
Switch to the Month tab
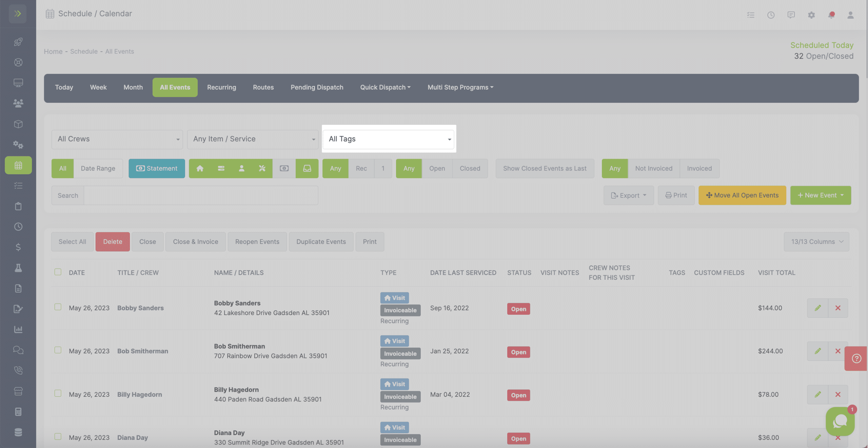point(133,87)
